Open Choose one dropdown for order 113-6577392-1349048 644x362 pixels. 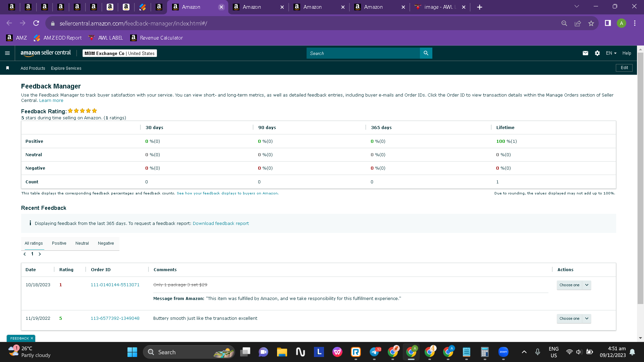[574, 318]
